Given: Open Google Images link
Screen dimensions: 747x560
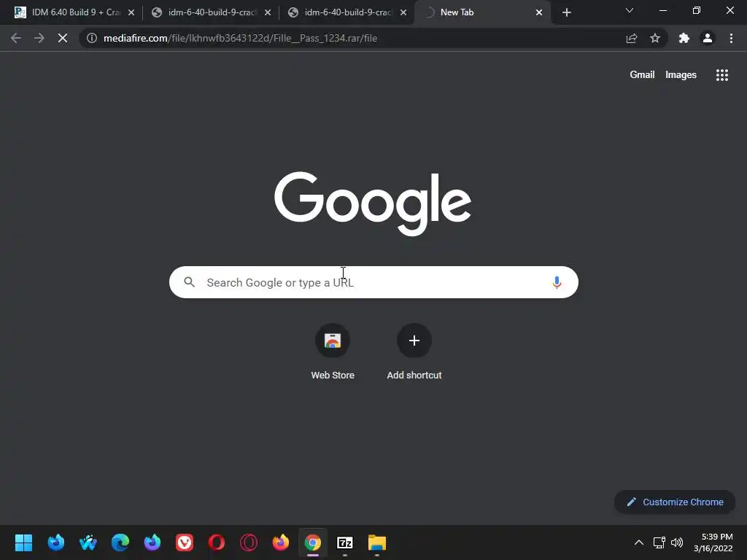Looking at the screenshot, I should [681, 75].
